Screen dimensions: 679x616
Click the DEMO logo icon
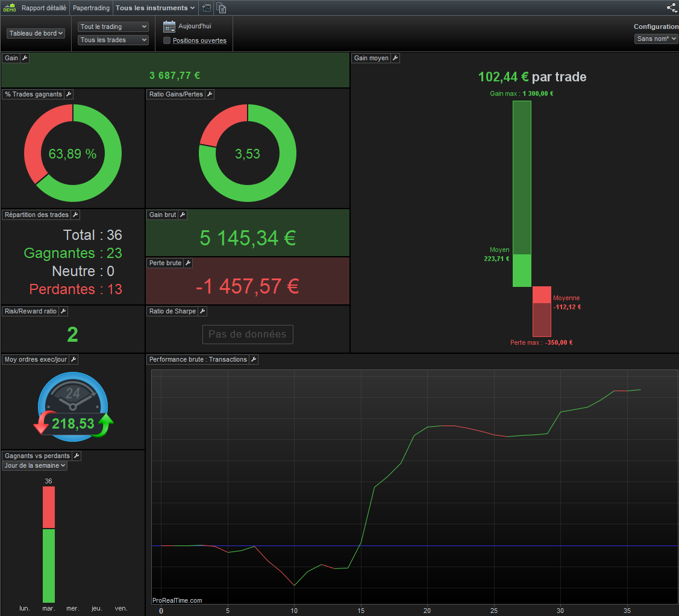pyautogui.click(x=10, y=8)
